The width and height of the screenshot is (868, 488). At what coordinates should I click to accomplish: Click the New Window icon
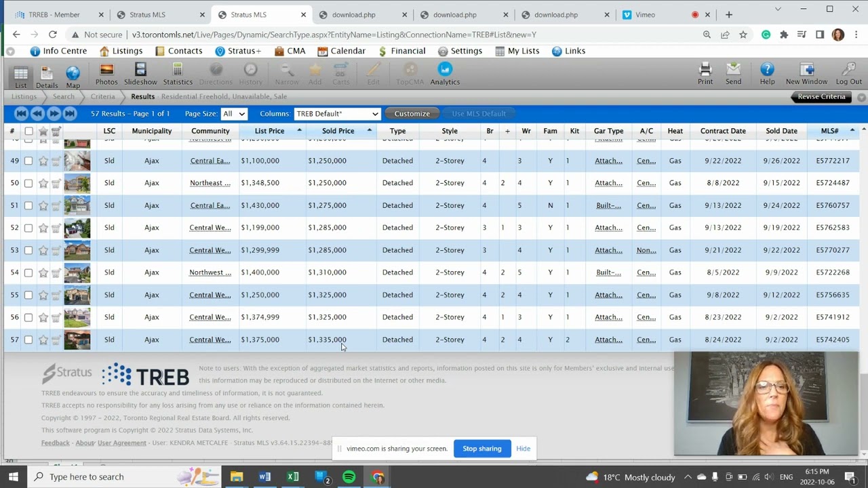[x=806, y=75]
